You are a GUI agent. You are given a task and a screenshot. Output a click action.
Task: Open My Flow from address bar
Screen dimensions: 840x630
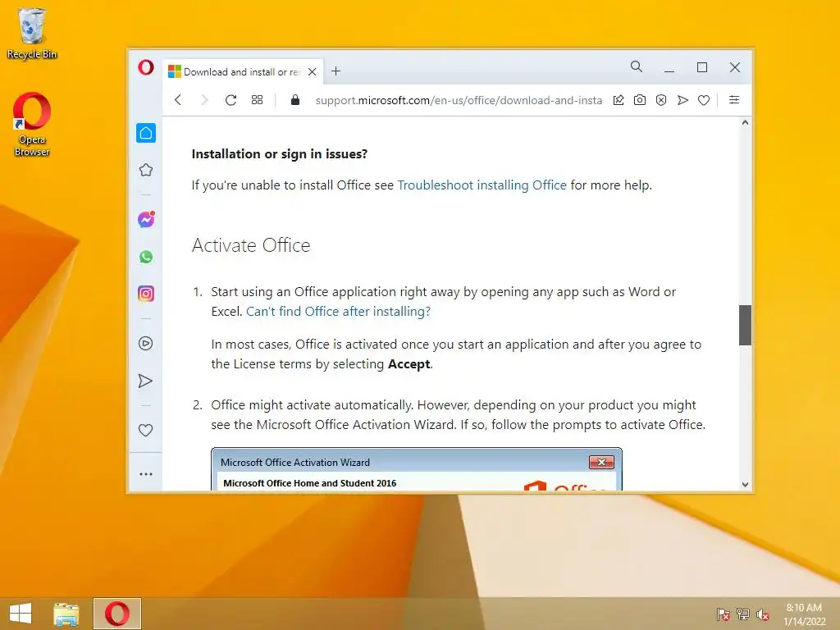point(682,100)
